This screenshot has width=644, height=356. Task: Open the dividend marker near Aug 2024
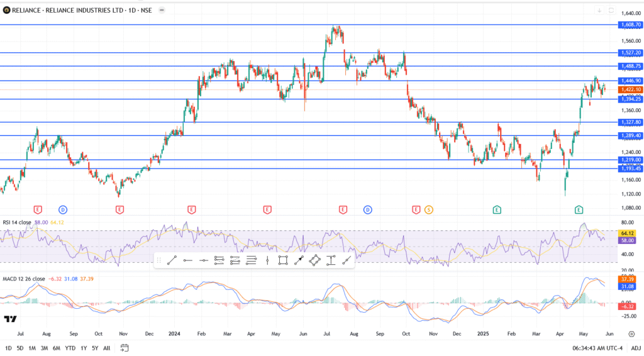coord(367,210)
